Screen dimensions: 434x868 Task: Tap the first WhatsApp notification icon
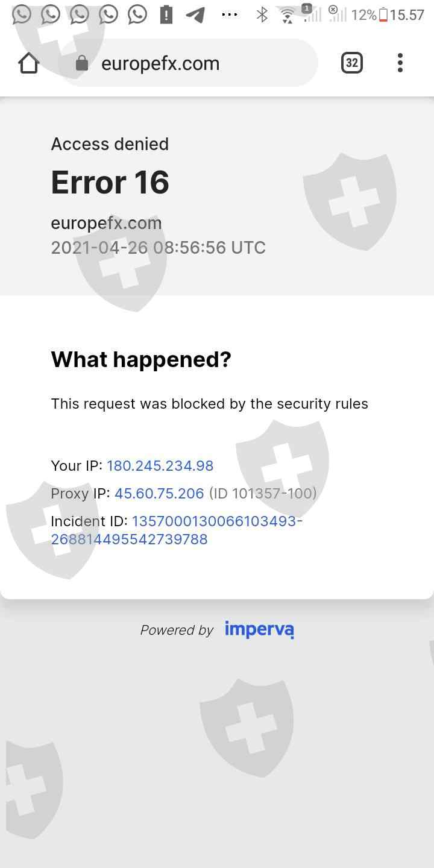tap(22, 14)
